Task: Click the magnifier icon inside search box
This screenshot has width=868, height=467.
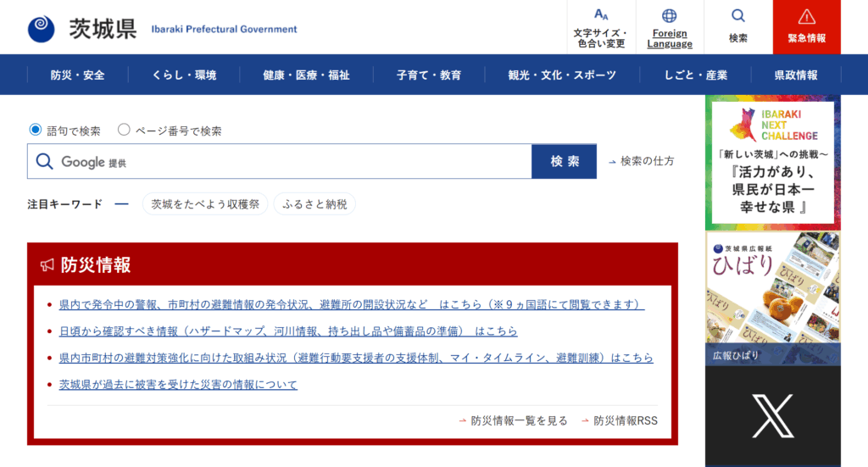Action: tap(44, 162)
